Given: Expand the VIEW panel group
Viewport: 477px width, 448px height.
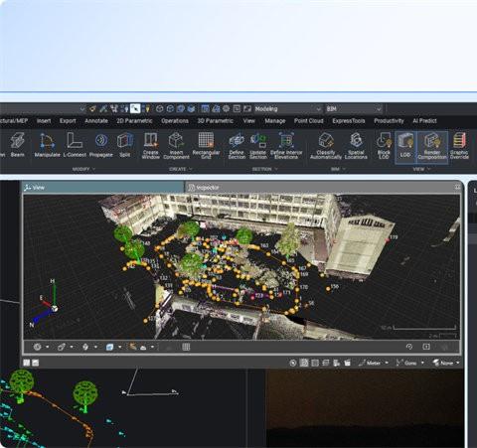Looking at the screenshot, I should click(421, 169).
